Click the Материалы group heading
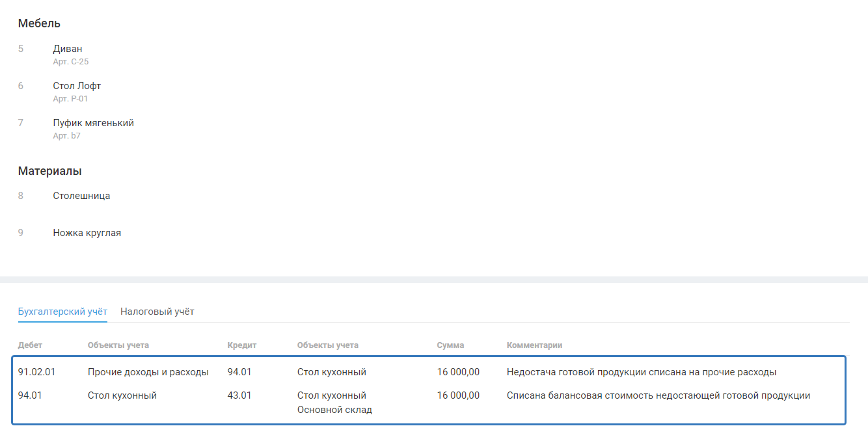 click(50, 171)
